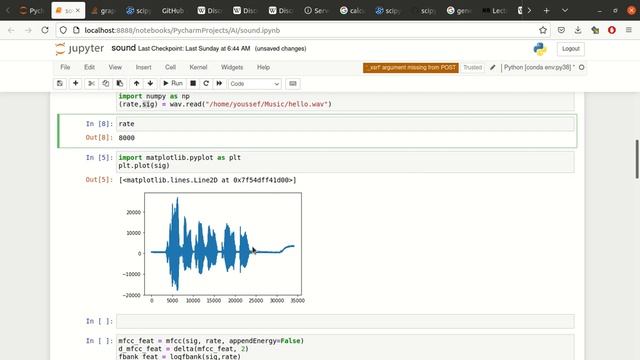Bookmark this page with star icon
Viewport: 640px width, 360px height.
pyautogui.click(x=543, y=30)
